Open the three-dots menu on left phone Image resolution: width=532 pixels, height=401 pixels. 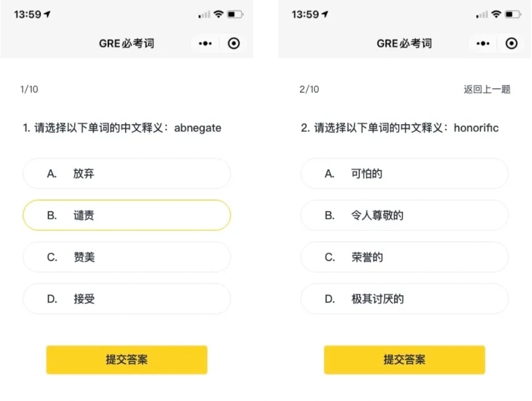[x=205, y=43]
